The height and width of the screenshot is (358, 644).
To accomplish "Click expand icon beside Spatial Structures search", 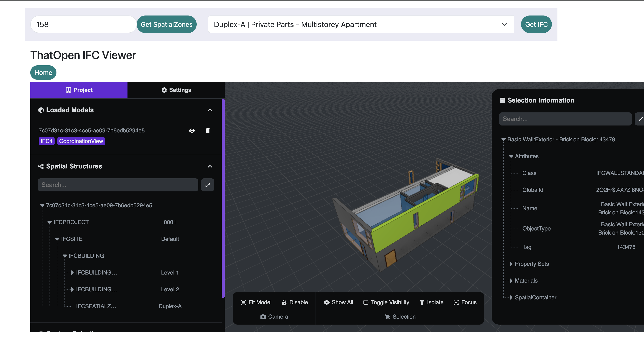I will click(208, 185).
